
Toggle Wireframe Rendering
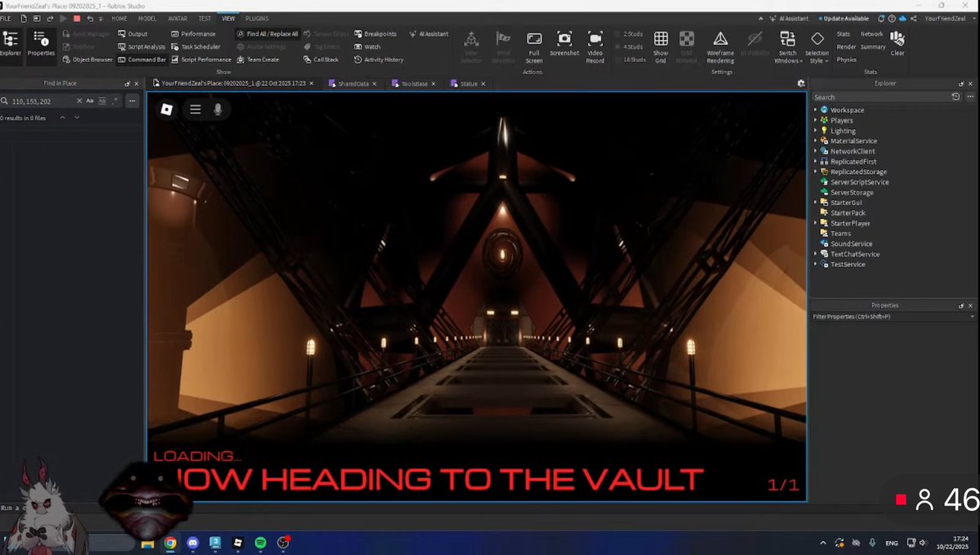coord(720,47)
